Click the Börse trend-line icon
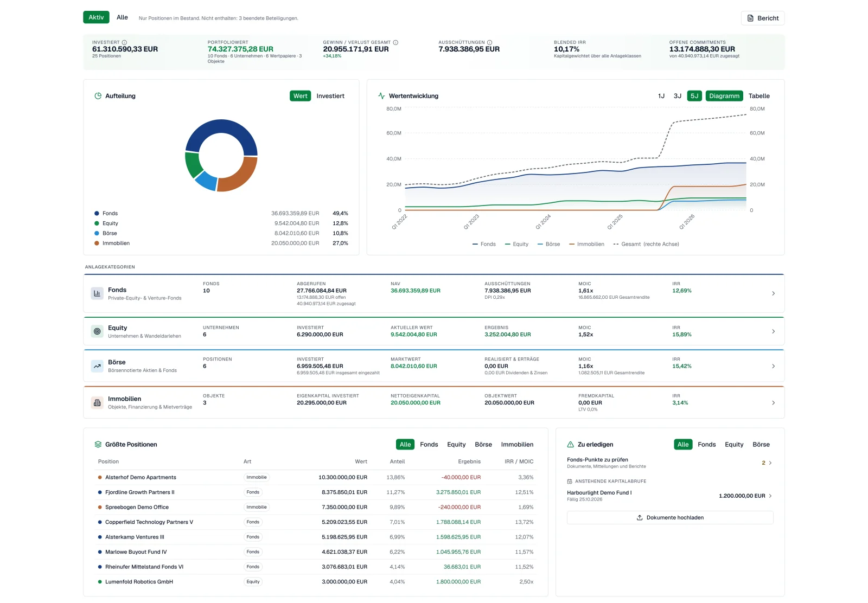 tap(97, 366)
